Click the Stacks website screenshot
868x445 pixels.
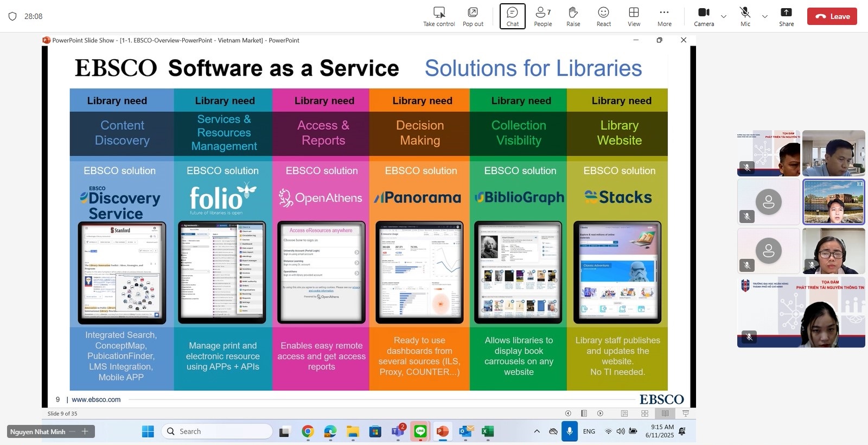pos(617,272)
